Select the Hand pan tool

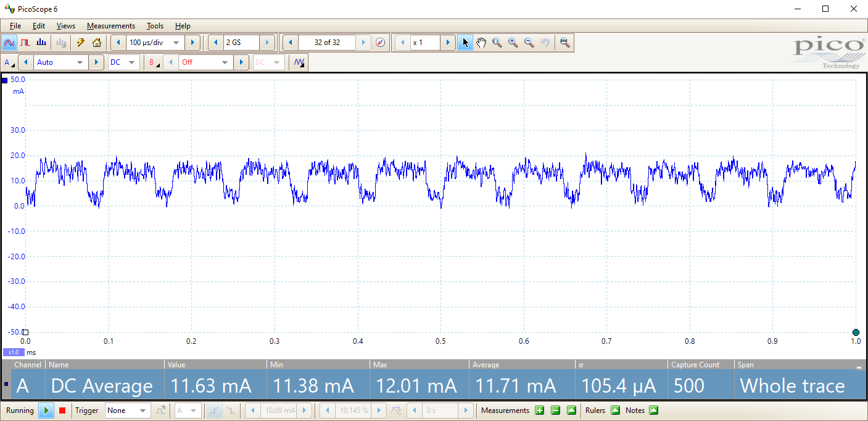pos(481,43)
